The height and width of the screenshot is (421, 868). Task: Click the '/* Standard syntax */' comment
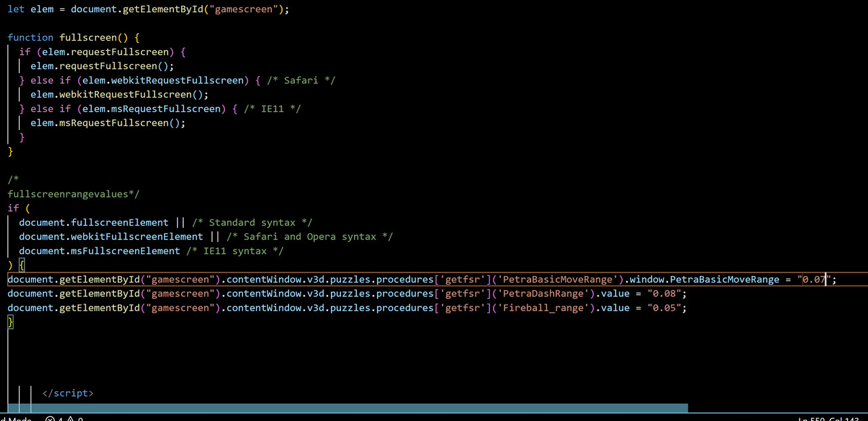252,222
